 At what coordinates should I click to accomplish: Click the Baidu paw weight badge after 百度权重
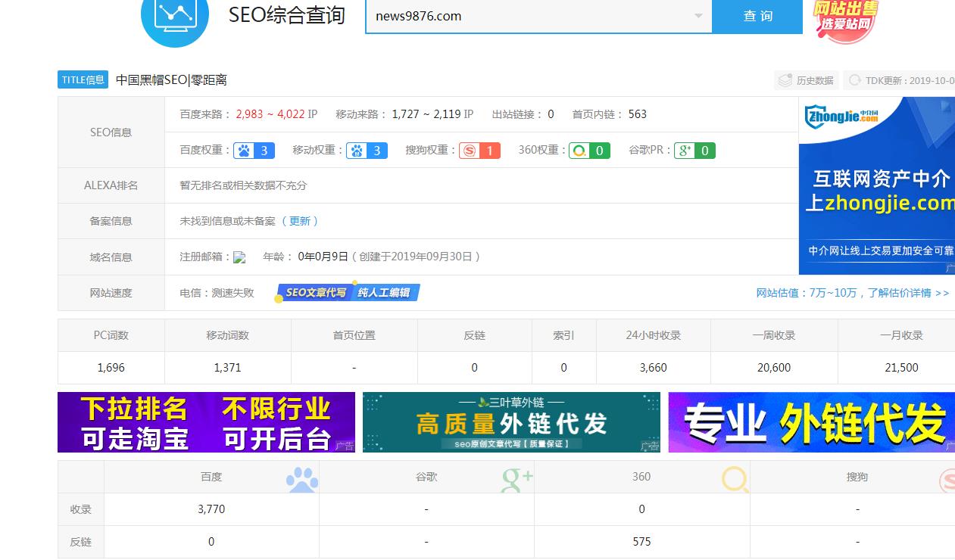point(254,151)
